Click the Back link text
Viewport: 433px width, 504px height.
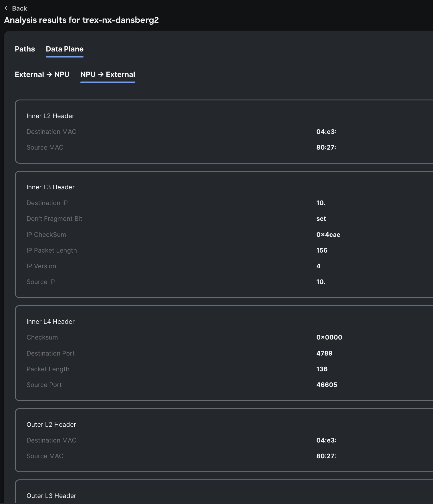[19, 8]
